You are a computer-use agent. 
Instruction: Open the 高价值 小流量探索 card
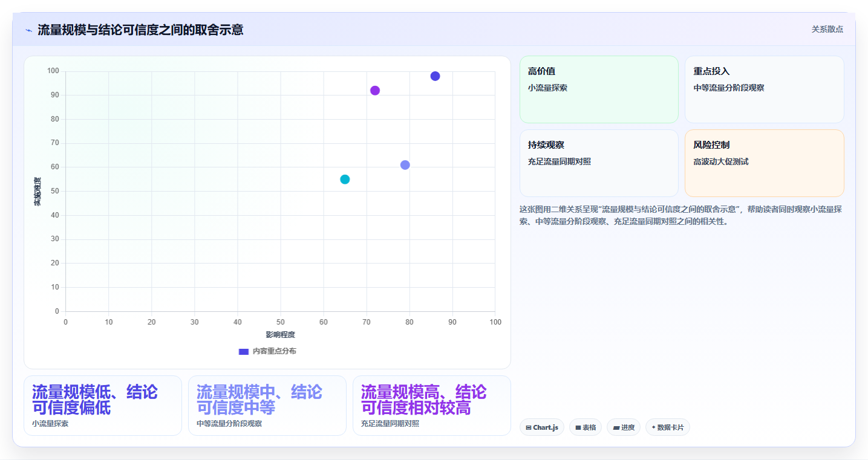click(x=599, y=89)
